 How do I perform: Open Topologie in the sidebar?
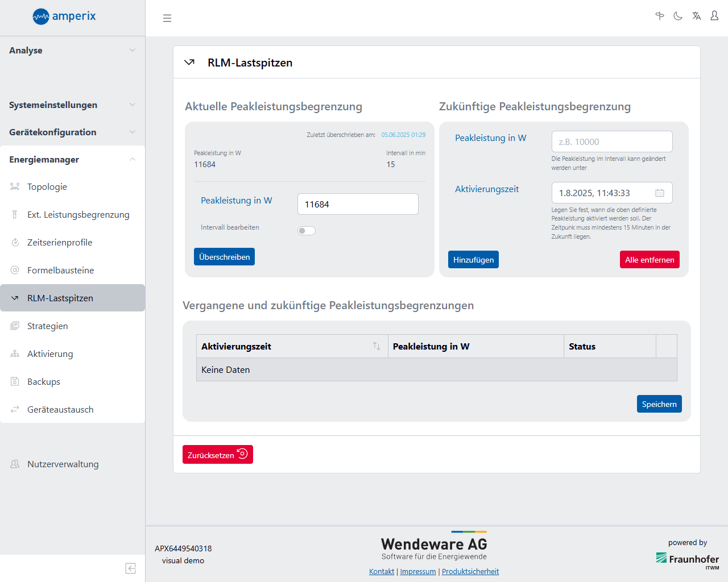(47, 187)
